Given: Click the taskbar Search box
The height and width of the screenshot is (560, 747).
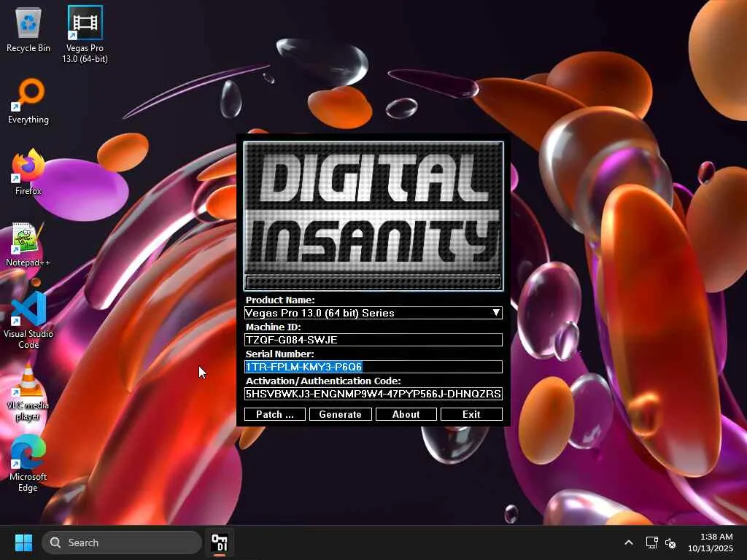Looking at the screenshot, I should pyautogui.click(x=122, y=542).
